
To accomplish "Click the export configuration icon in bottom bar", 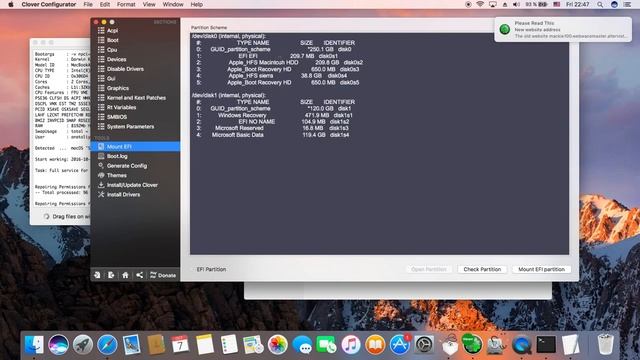I will point(111,275).
